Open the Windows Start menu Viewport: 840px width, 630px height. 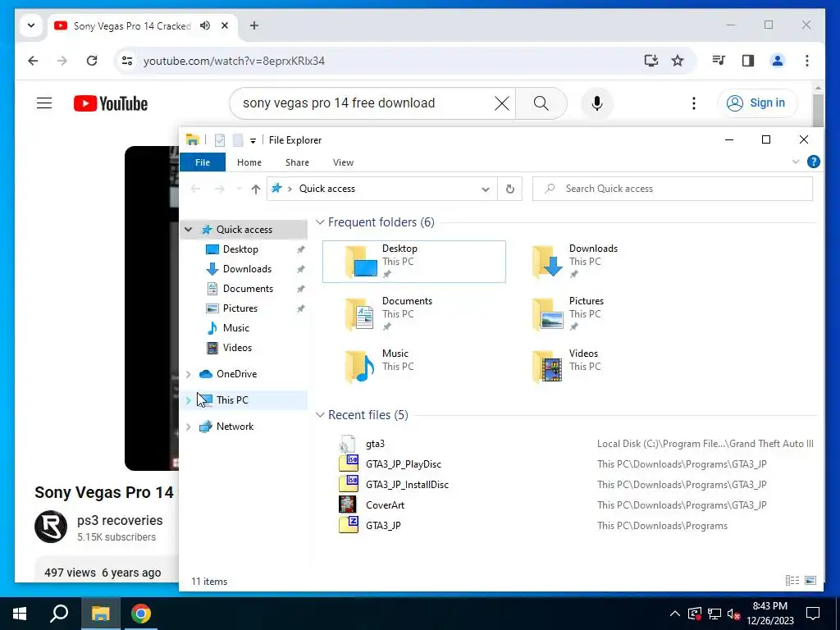click(x=20, y=614)
